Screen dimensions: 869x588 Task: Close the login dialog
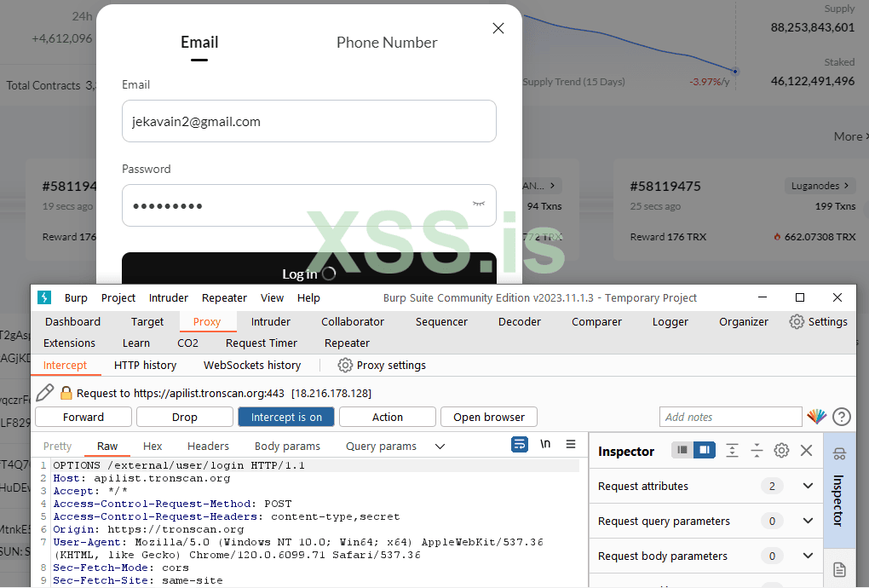[498, 28]
